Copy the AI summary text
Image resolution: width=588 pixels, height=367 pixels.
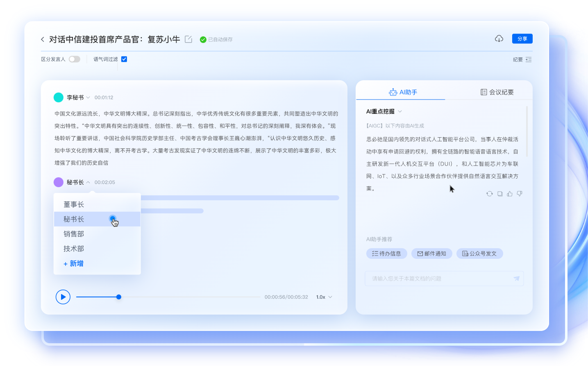(500, 194)
